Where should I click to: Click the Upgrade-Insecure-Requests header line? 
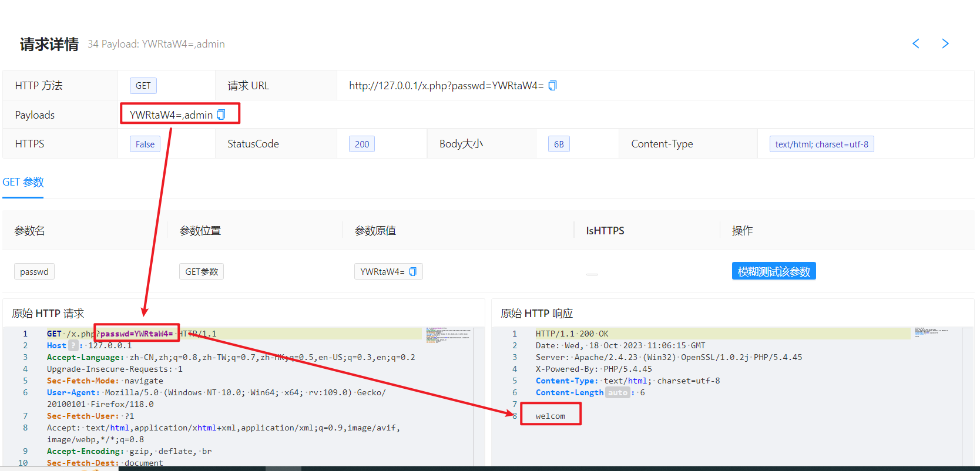[115, 369]
